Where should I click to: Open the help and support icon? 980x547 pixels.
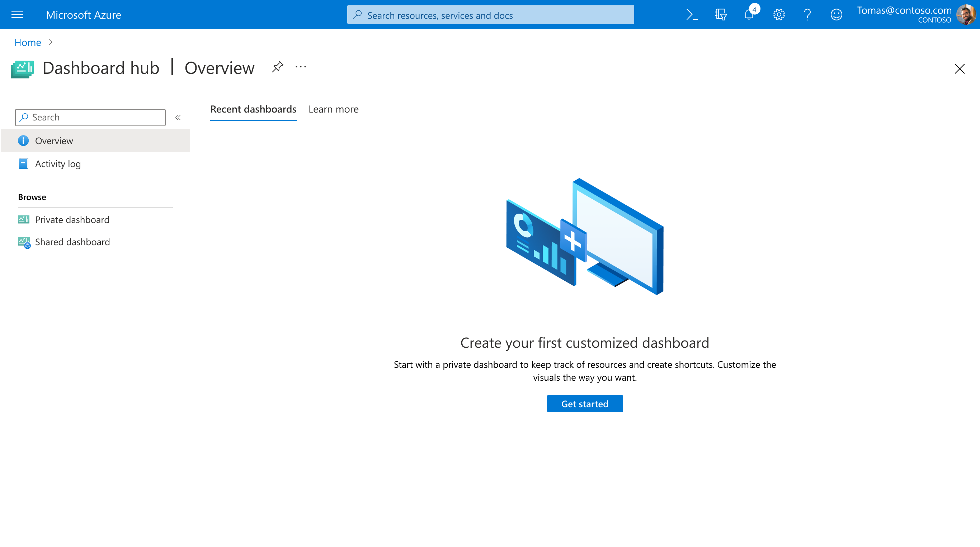(807, 14)
